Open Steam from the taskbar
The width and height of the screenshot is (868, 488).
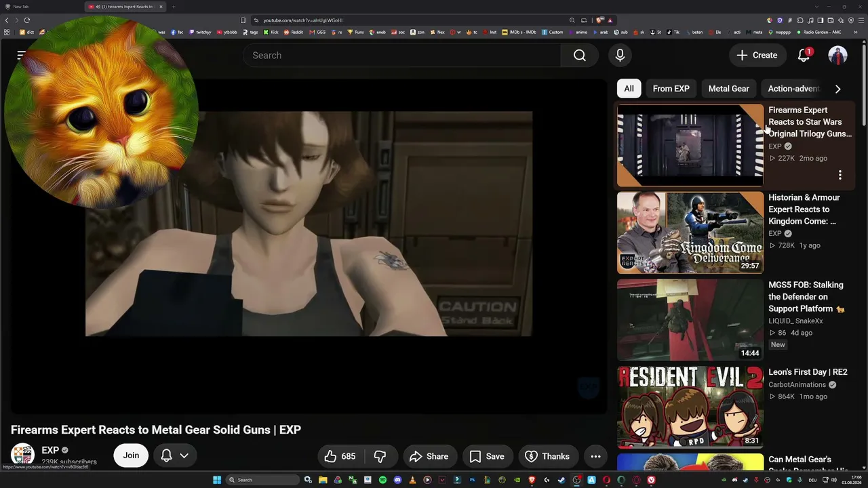point(561,480)
